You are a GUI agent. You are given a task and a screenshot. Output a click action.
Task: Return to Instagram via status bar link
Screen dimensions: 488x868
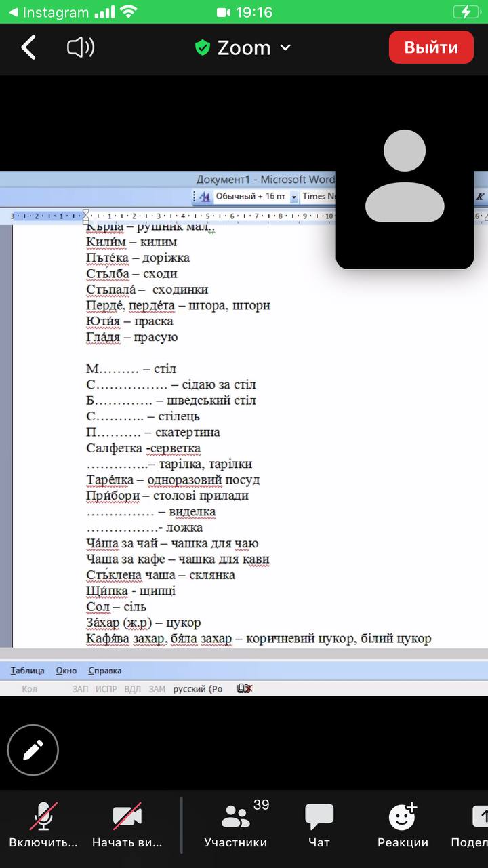pyautogui.click(x=47, y=12)
